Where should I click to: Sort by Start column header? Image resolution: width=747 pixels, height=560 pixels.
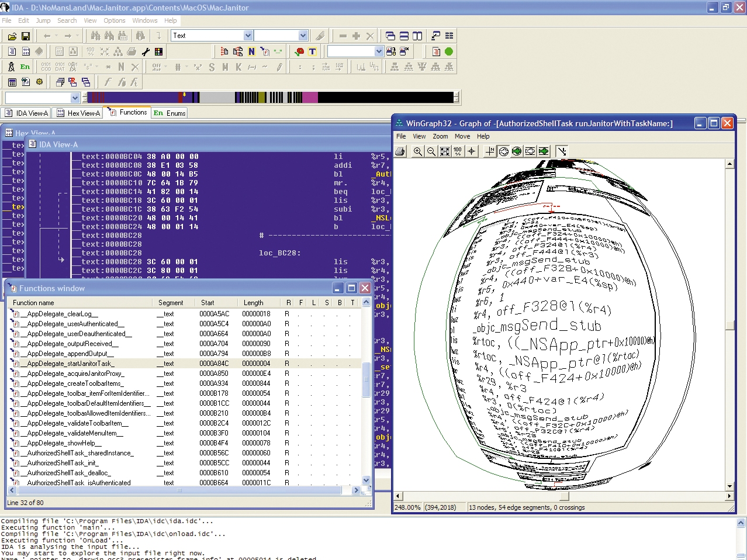[217, 303]
